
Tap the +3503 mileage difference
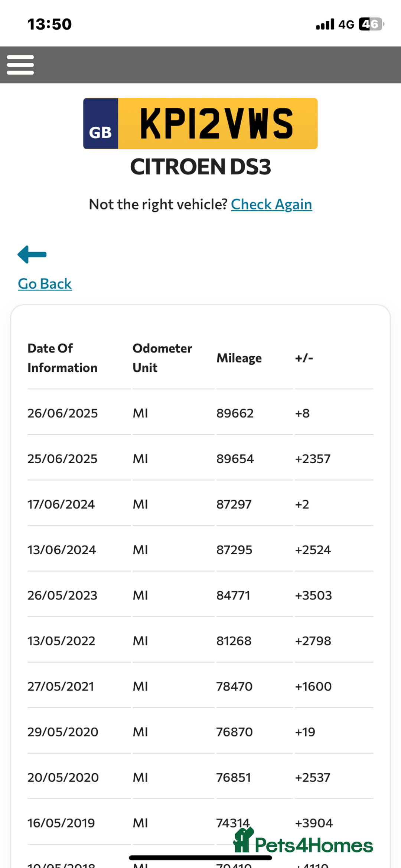(313, 595)
